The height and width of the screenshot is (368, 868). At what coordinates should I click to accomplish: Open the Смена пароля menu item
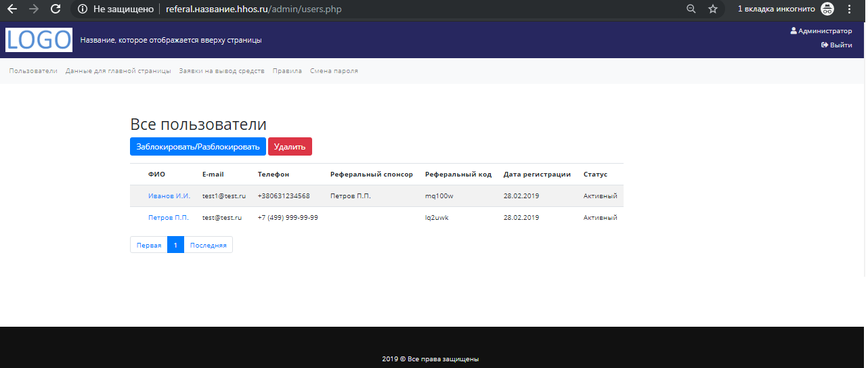point(334,71)
